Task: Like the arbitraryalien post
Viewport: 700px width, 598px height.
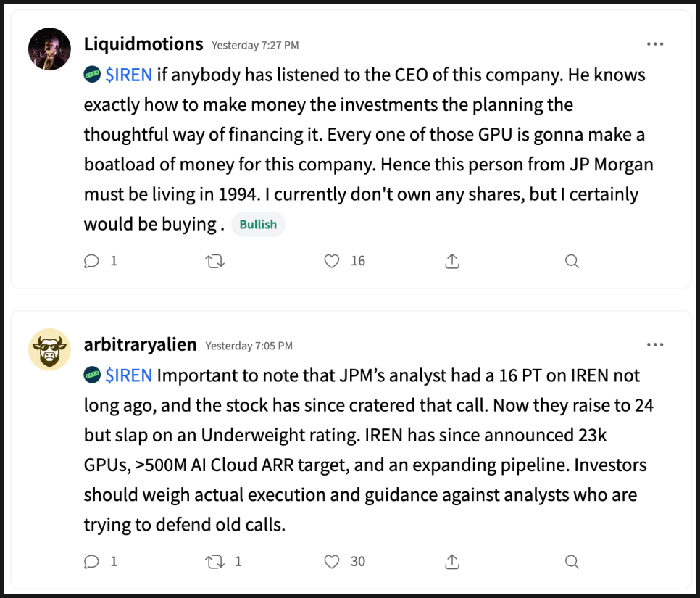Action: click(332, 561)
